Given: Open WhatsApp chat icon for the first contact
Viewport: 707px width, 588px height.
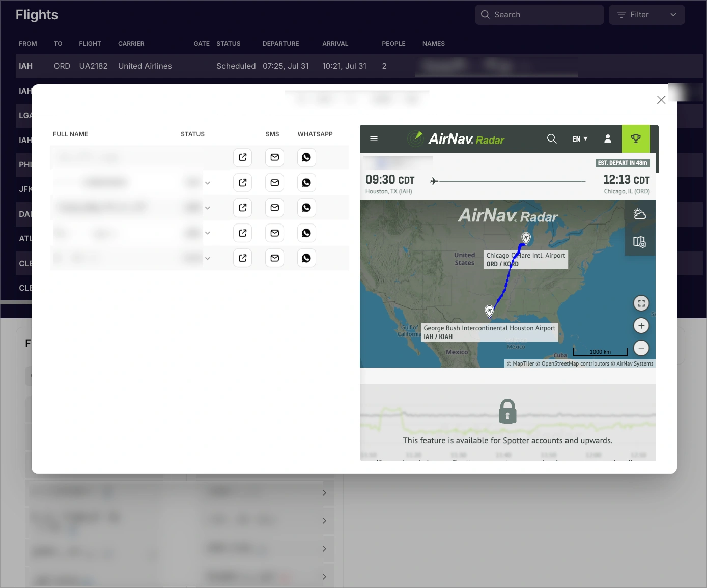Looking at the screenshot, I should click(306, 157).
